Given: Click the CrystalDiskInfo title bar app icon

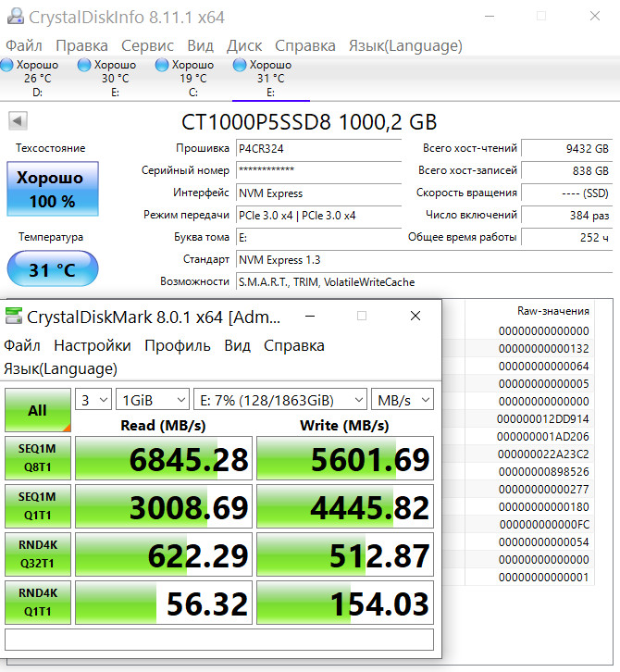Looking at the screenshot, I should click(16, 17).
